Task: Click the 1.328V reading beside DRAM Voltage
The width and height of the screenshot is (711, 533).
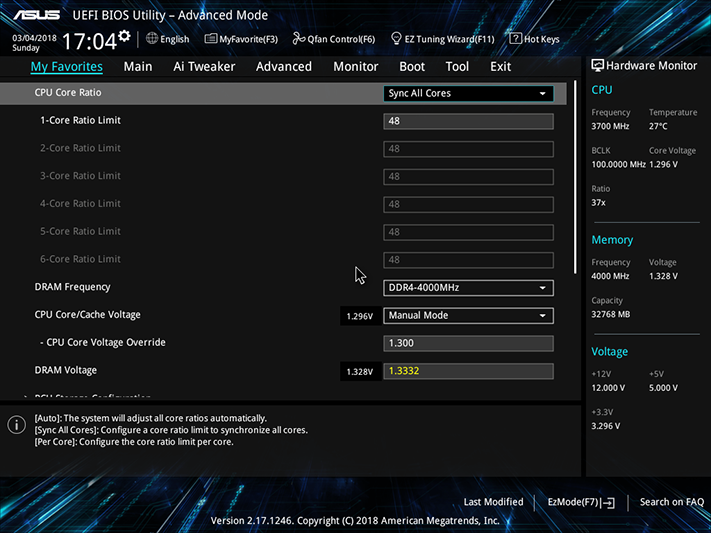Action: 360,372
